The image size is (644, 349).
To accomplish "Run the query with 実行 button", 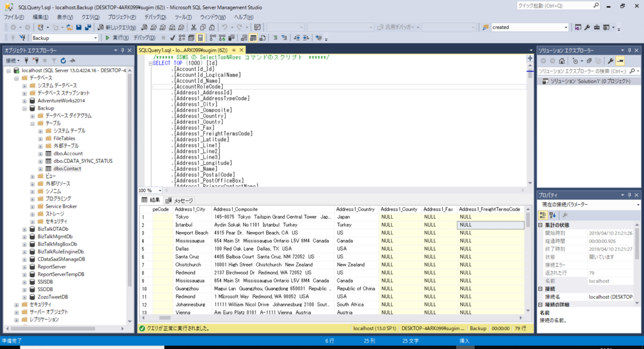I will point(117,38).
